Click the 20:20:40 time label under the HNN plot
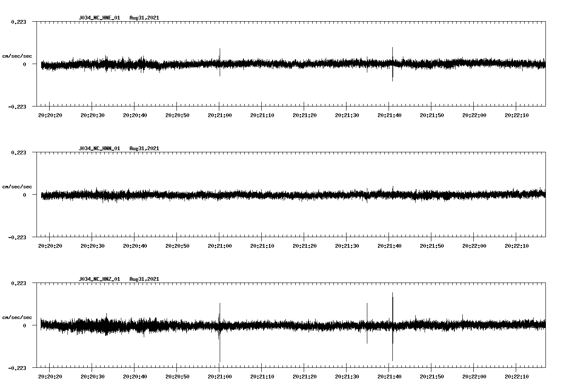Image resolution: width=576 pixels, height=392 pixels. pyautogui.click(x=135, y=246)
